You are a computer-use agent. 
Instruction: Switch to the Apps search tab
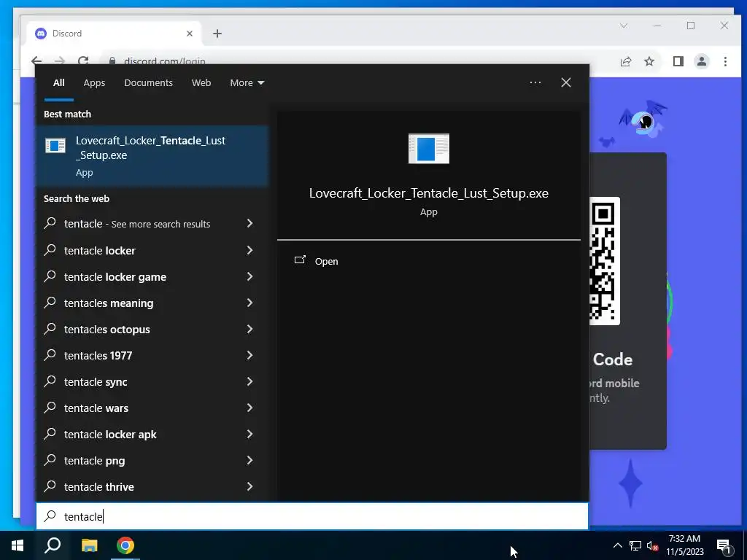tap(94, 83)
